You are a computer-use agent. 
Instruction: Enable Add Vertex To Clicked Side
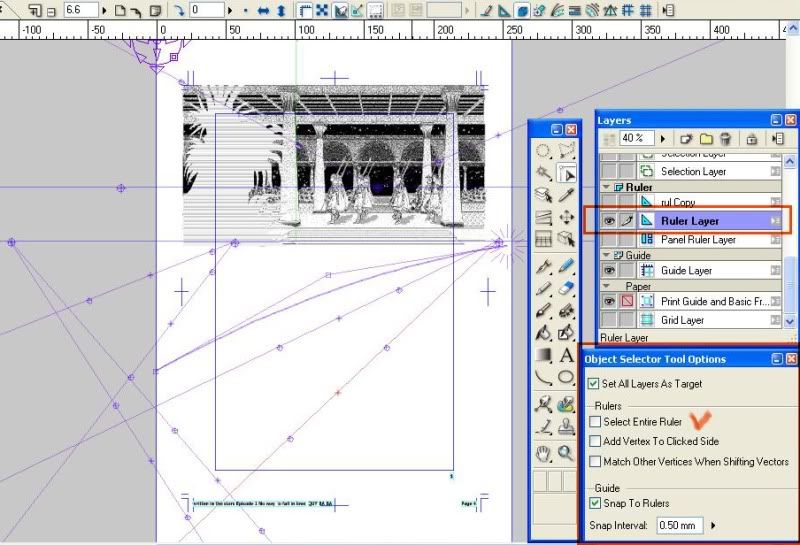tap(595, 441)
